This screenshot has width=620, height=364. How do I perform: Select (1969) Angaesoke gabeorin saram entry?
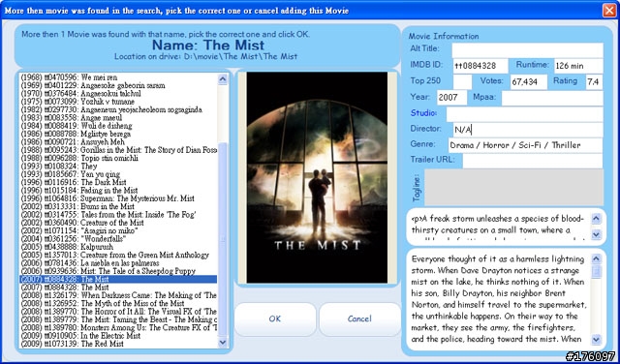(x=118, y=85)
